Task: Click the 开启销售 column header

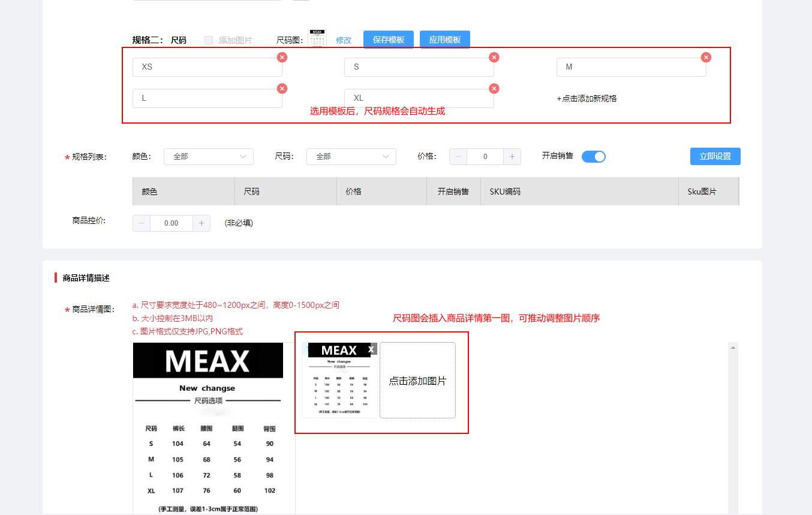Action: click(x=454, y=191)
